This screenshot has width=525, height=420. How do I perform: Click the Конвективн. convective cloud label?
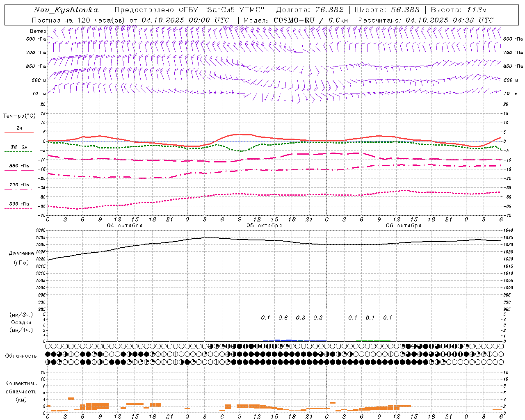21,383
